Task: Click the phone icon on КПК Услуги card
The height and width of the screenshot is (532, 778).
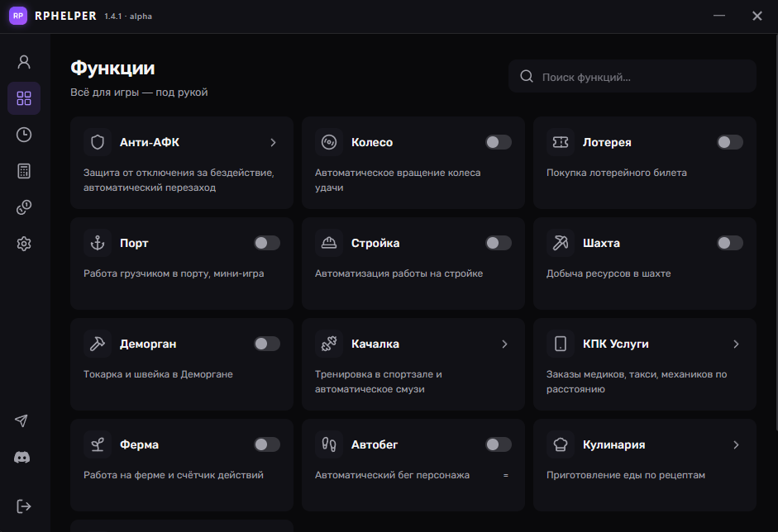Action: click(561, 344)
